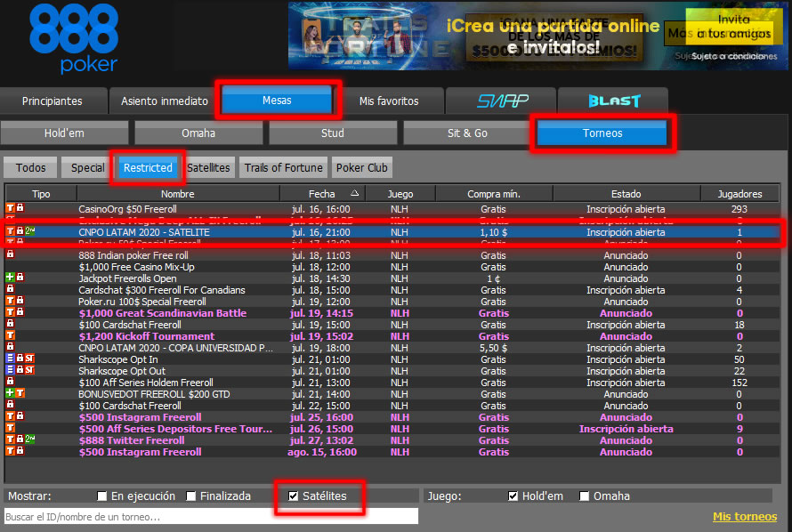792x532 pixels.
Task: Click the green plus icon on BONUSVEDOT FREEROLL row
Action: pos(10,394)
